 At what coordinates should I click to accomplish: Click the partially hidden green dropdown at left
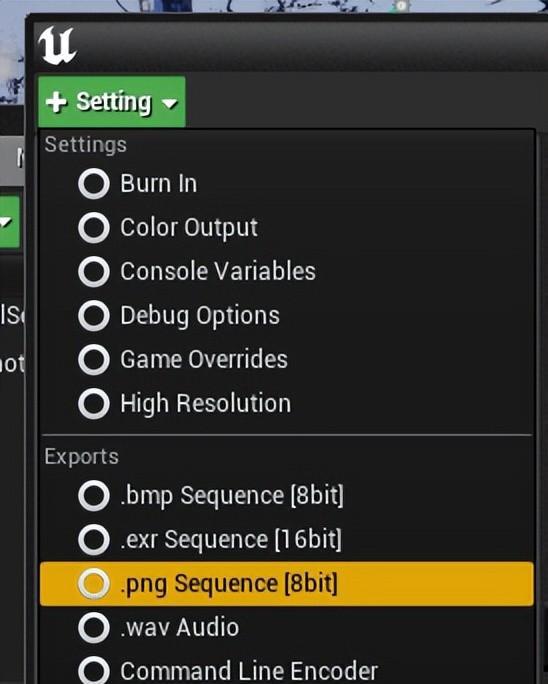tap(10, 222)
